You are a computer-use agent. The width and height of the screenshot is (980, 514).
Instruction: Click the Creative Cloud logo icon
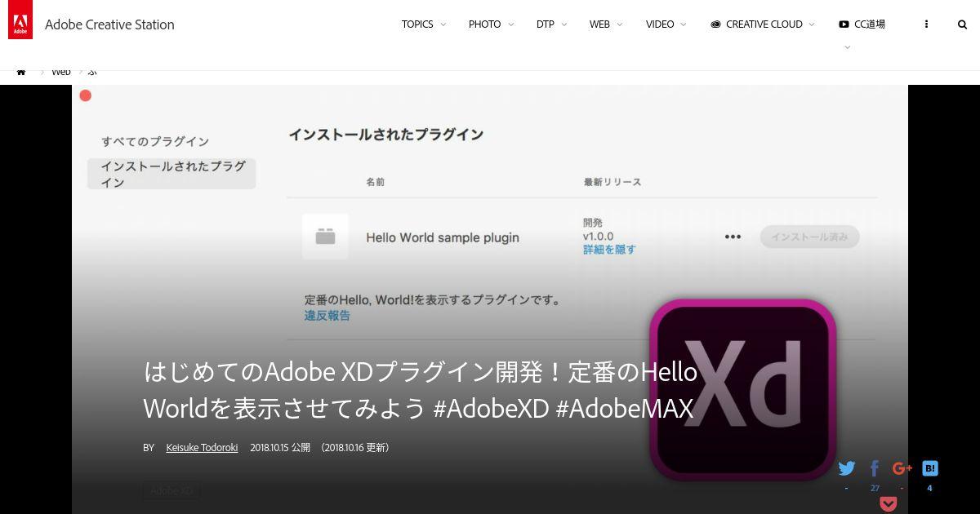[x=715, y=24]
